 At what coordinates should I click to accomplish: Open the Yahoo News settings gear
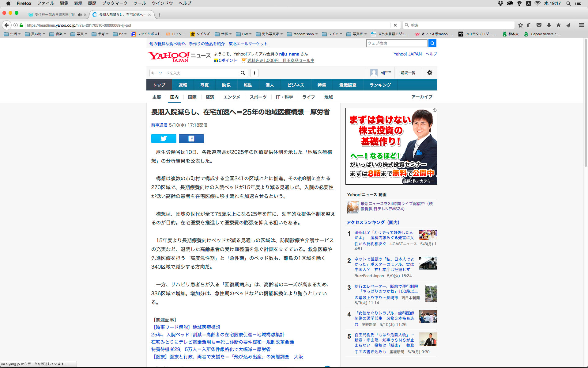pos(429,73)
